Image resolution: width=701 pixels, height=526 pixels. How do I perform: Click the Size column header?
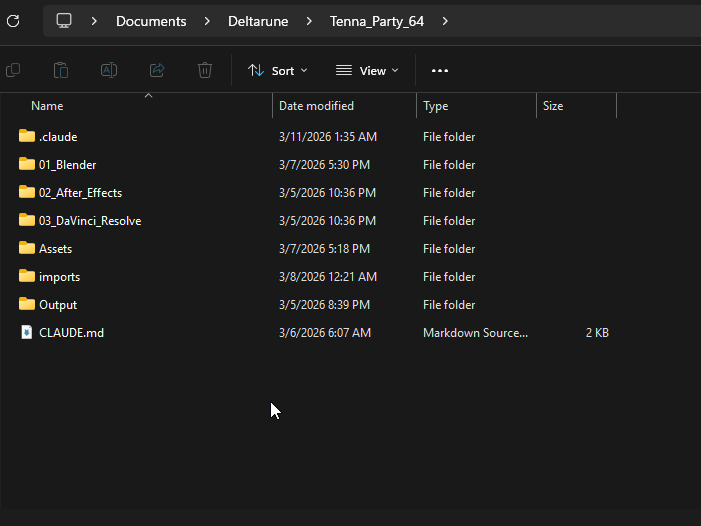[x=553, y=106]
